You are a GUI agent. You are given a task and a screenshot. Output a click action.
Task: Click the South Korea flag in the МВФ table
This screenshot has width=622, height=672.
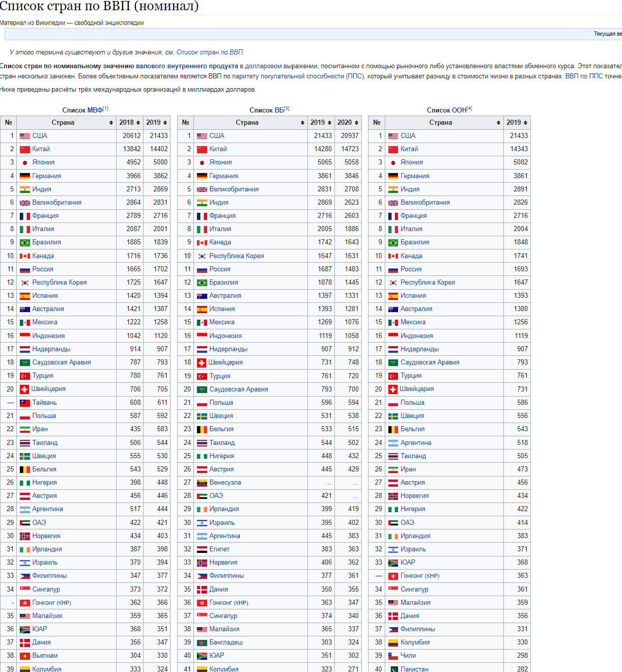pos(25,283)
